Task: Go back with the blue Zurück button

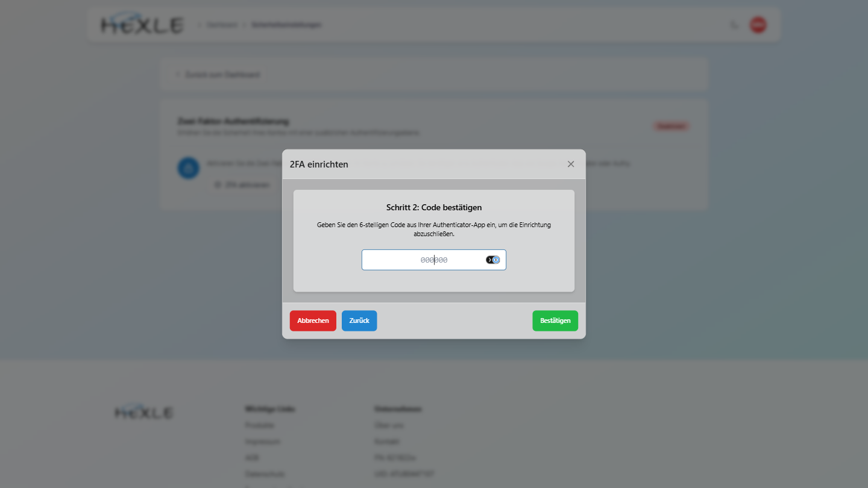Action: 359,321
